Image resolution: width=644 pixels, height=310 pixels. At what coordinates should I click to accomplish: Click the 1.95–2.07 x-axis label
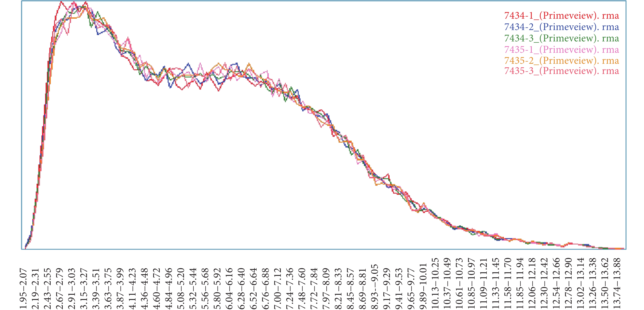point(23,288)
